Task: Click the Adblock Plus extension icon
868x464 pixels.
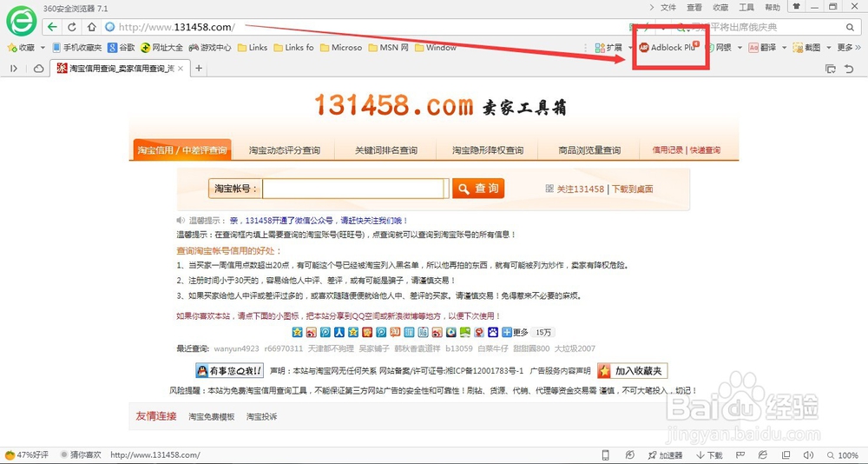Action: click(668, 48)
